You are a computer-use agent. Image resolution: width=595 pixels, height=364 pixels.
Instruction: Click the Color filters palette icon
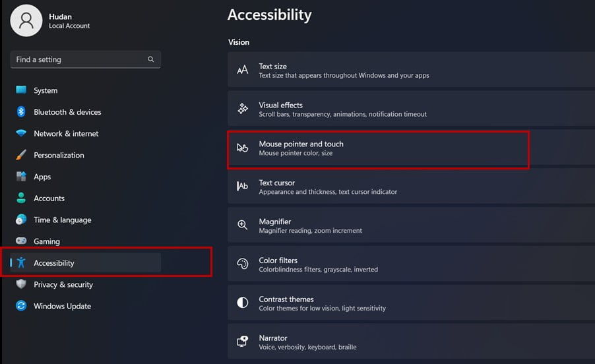pos(243,264)
